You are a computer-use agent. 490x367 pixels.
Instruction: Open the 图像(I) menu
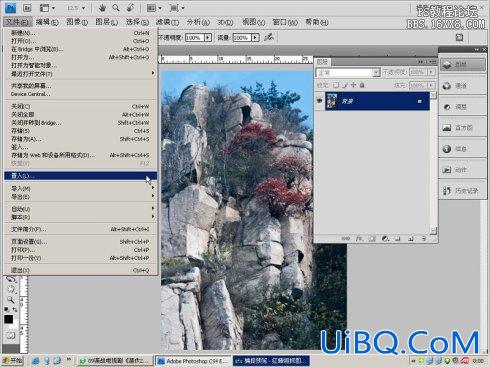[x=77, y=22]
